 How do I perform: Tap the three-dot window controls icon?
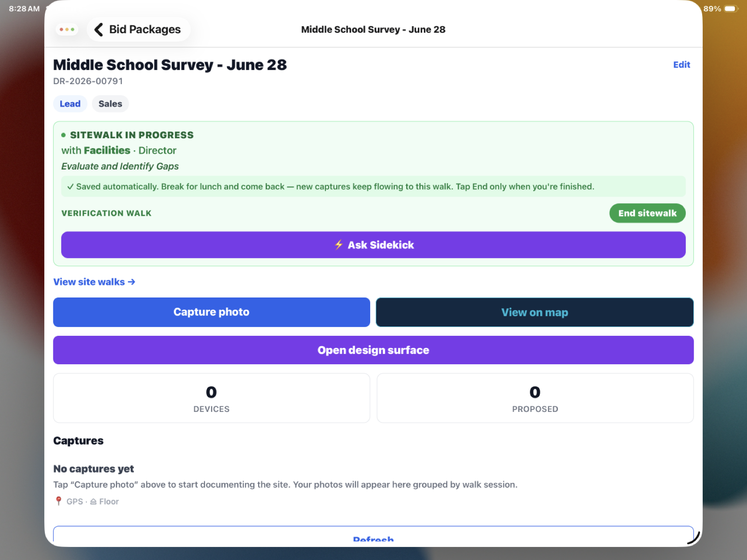pyautogui.click(x=67, y=29)
